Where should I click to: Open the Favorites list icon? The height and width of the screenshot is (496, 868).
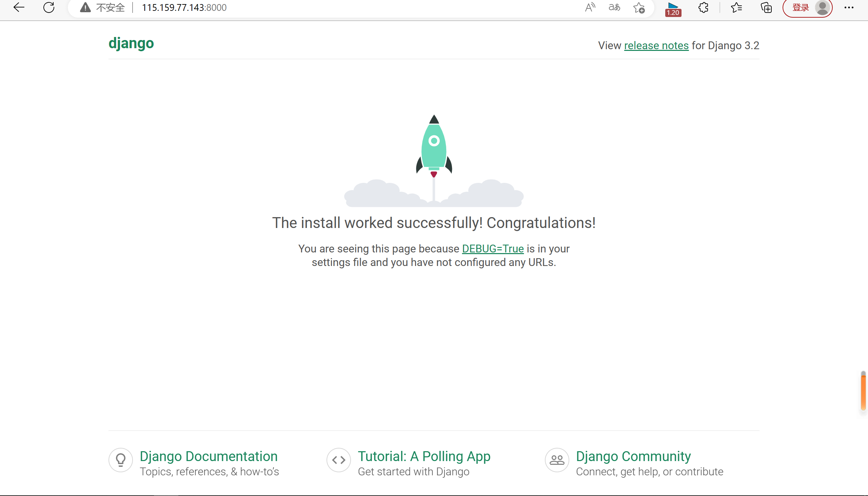tap(736, 7)
